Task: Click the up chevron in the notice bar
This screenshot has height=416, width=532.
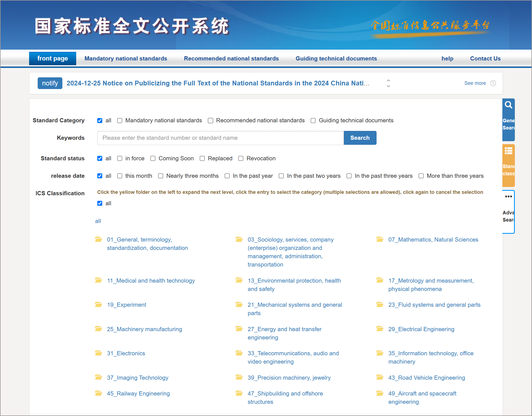Action: tap(388, 80)
